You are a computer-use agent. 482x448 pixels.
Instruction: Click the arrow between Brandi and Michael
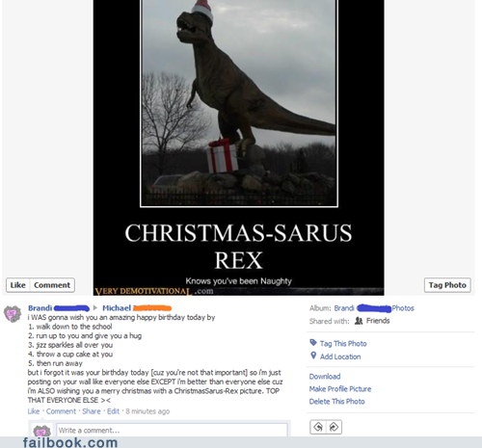pyautogui.click(x=95, y=308)
